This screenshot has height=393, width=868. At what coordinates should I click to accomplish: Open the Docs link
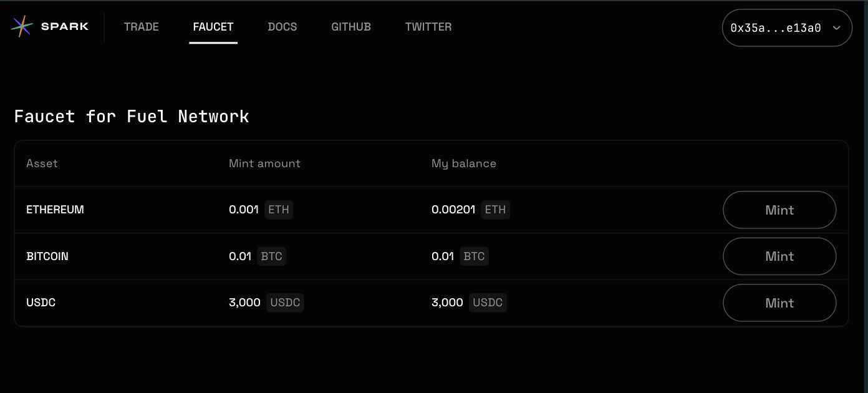[282, 27]
